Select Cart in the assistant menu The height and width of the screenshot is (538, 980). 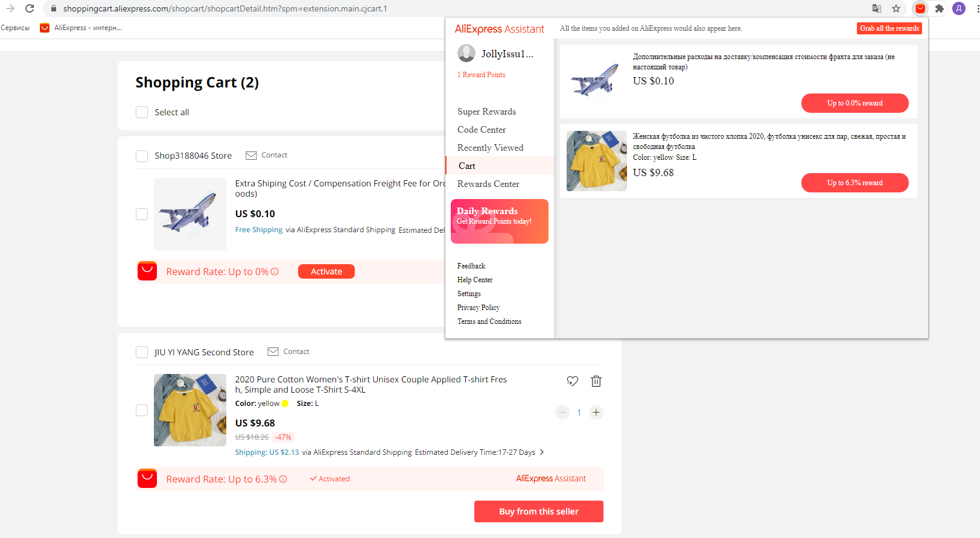point(500,166)
